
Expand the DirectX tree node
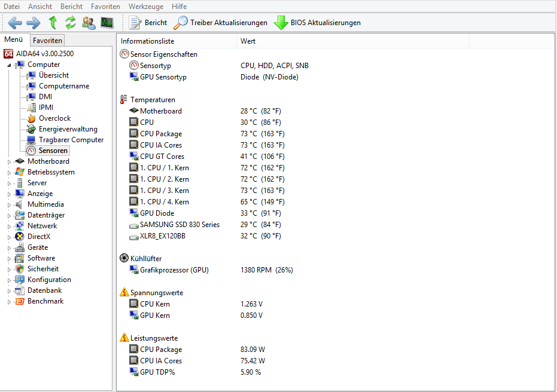tap(9, 237)
